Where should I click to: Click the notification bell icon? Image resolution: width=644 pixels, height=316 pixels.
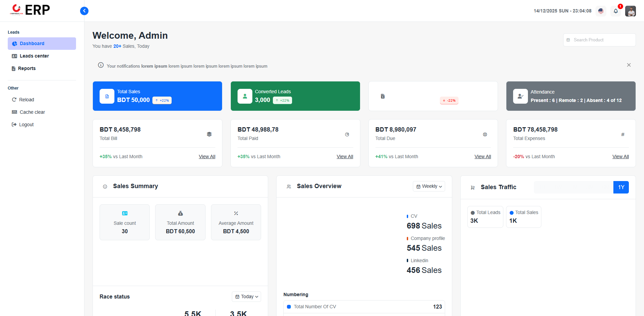[x=615, y=11]
